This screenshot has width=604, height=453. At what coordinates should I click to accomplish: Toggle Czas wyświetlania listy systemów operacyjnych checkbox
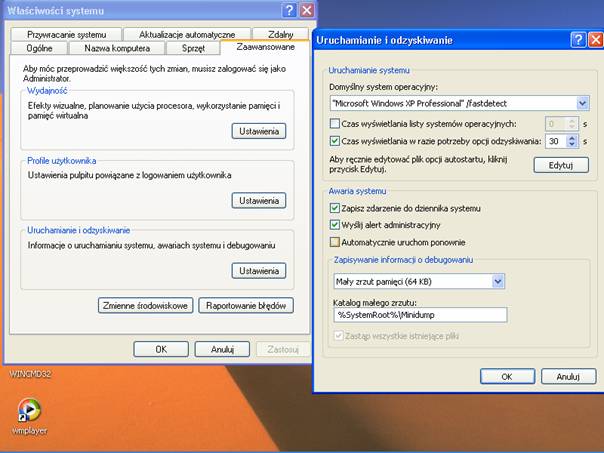tap(335, 124)
